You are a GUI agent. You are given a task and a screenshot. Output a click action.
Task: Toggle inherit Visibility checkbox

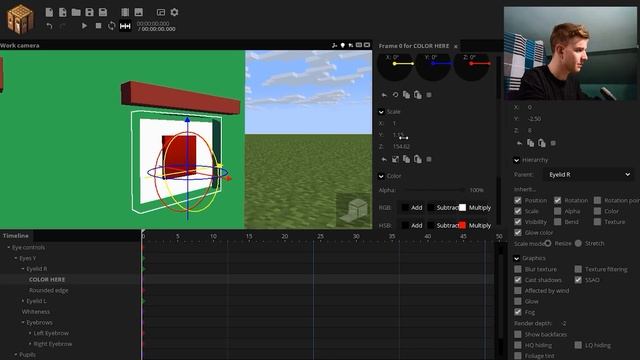tap(518, 222)
